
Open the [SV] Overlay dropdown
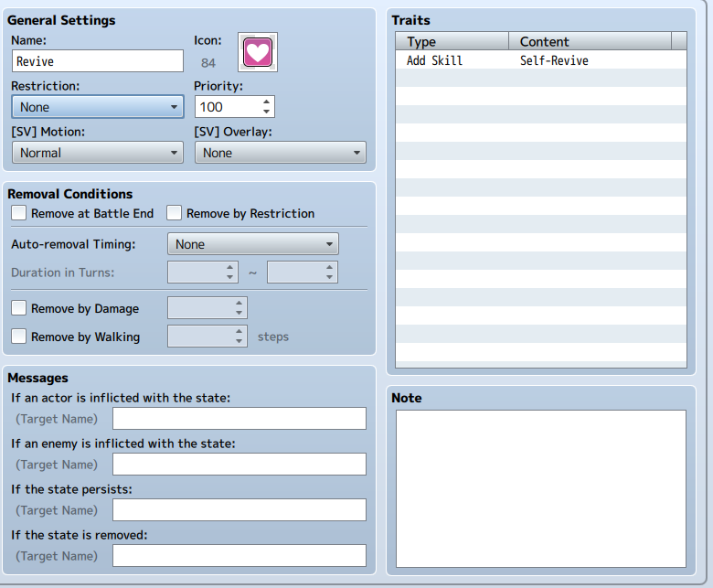[x=280, y=153]
